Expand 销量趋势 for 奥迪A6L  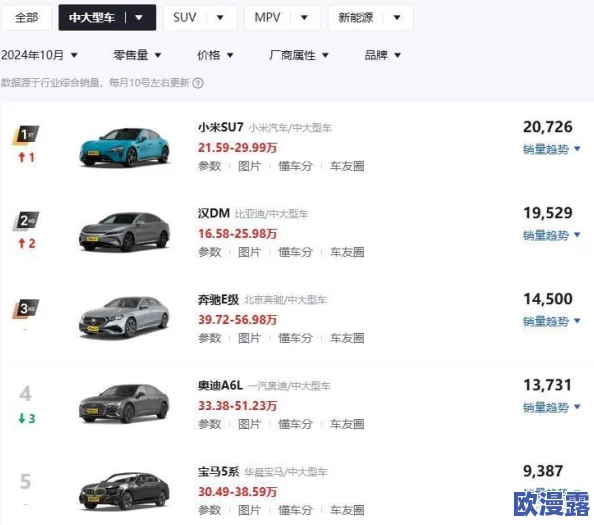coord(552,407)
